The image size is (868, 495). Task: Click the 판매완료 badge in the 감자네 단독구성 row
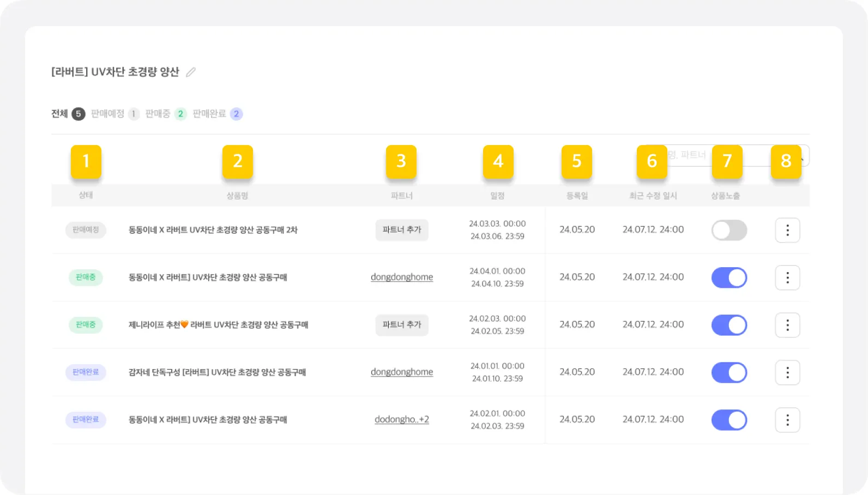86,372
